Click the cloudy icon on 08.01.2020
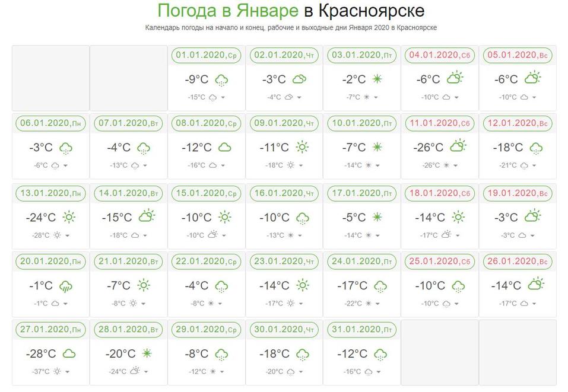 [x=224, y=147]
